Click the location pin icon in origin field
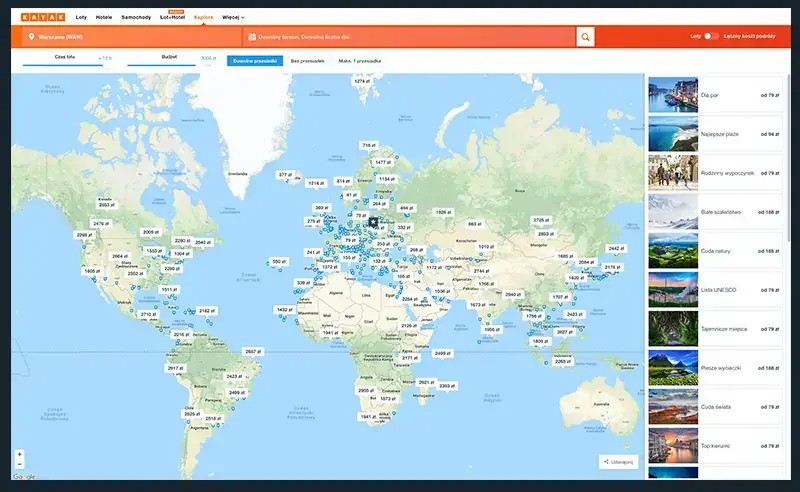800x492 pixels. [x=32, y=36]
